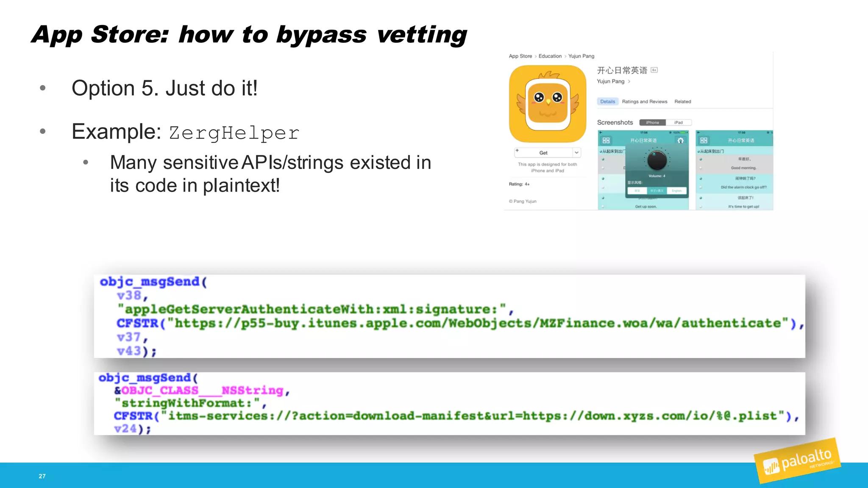Open the Yujun Pang breadcrumb link
The width and height of the screenshot is (868, 488).
[x=581, y=56]
